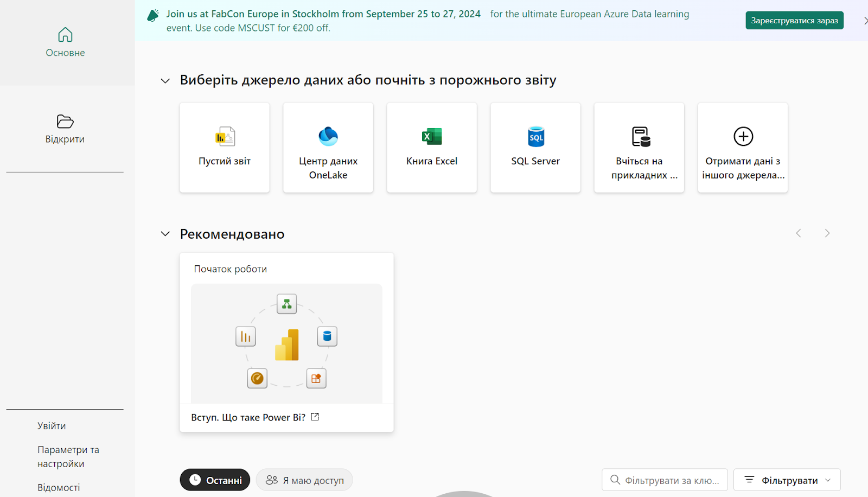
Task: Click the Початок роботи card title
Action: pyautogui.click(x=231, y=269)
